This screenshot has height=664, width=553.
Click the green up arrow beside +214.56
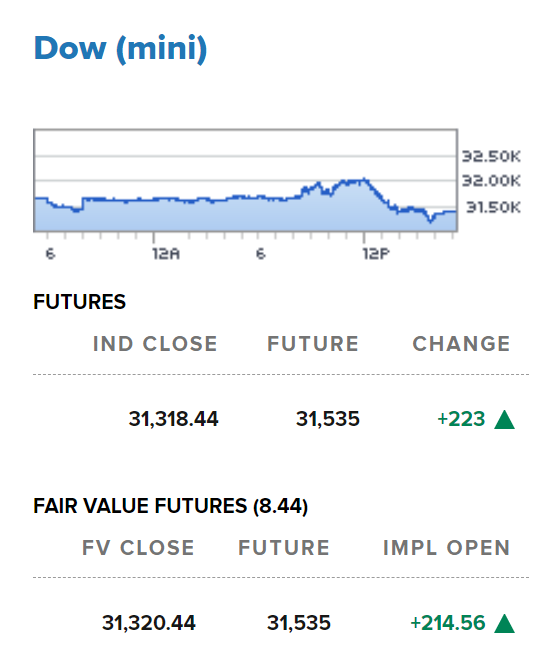pyautogui.click(x=504, y=624)
